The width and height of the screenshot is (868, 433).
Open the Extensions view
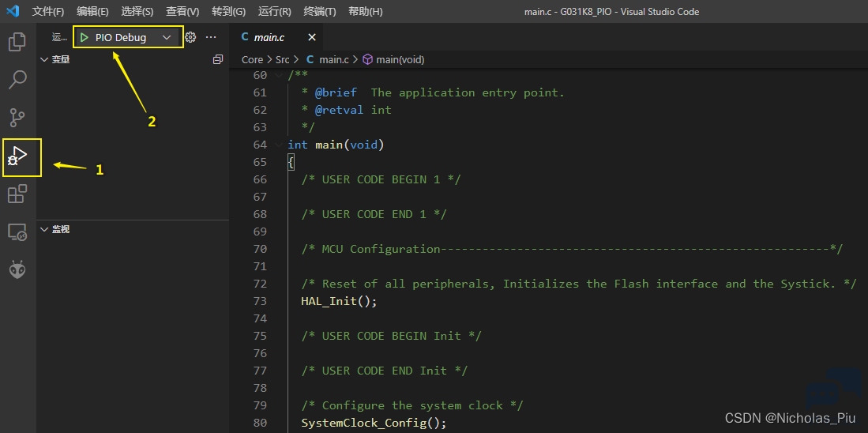pyautogui.click(x=17, y=194)
